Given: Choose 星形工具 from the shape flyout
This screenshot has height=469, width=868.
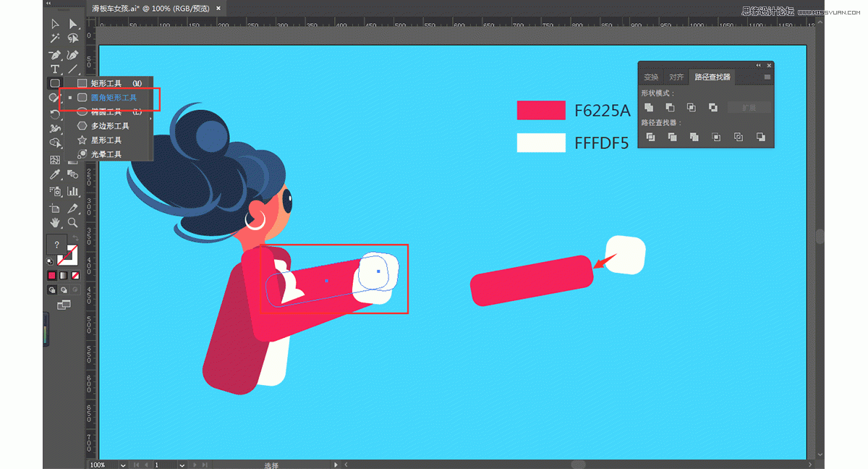Looking at the screenshot, I should coord(106,140).
